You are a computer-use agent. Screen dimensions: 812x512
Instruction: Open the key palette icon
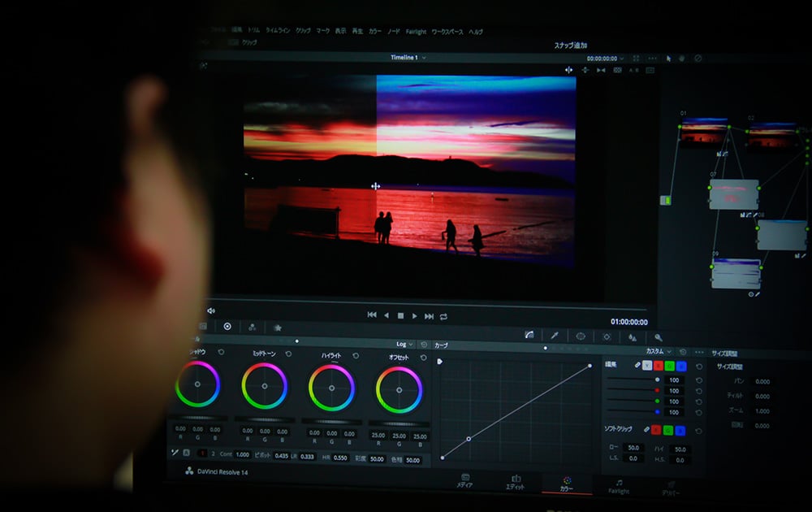click(659, 338)
